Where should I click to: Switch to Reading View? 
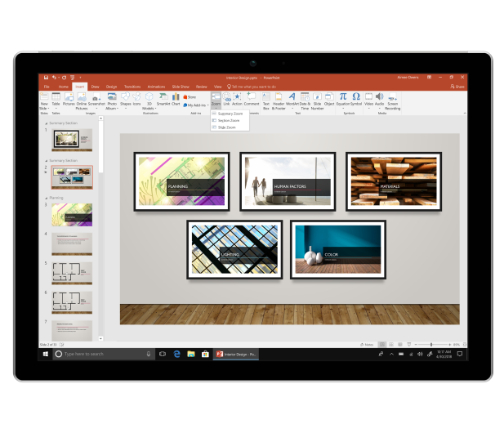pos(400,344)
